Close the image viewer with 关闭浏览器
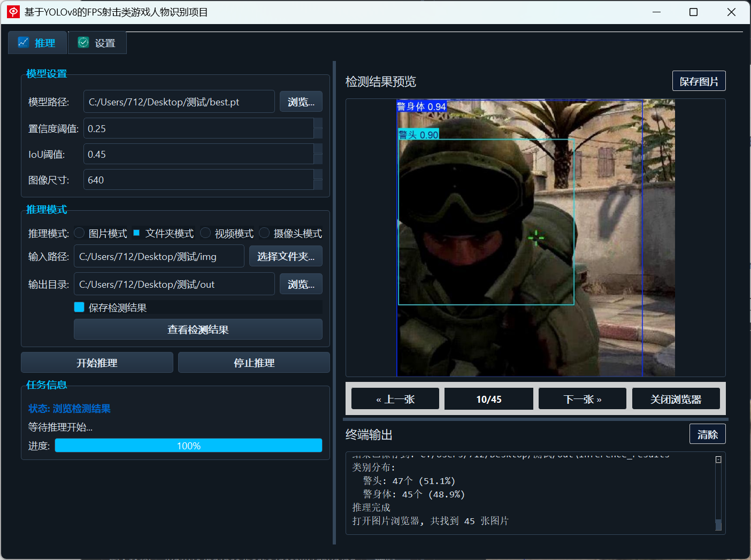 [676, 399]
